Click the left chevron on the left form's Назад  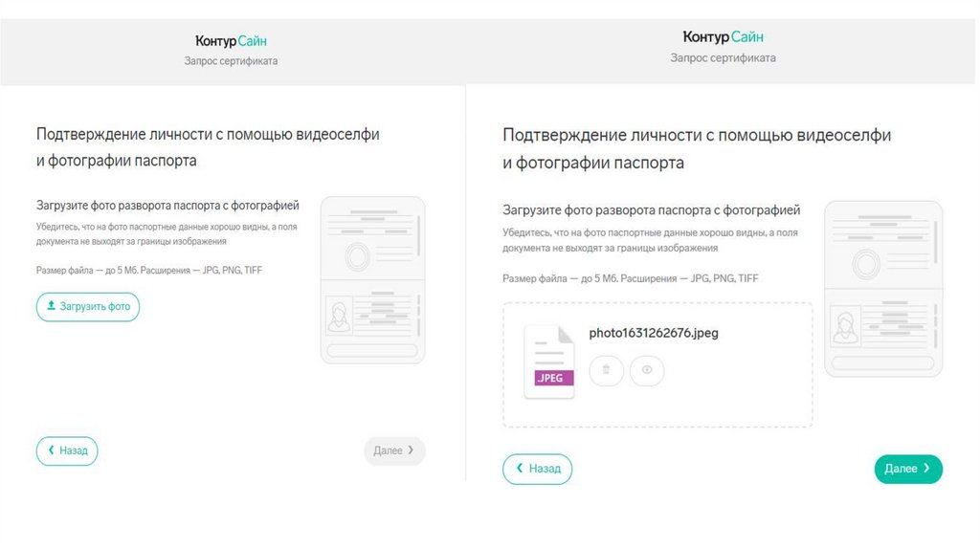coord(51,450)
